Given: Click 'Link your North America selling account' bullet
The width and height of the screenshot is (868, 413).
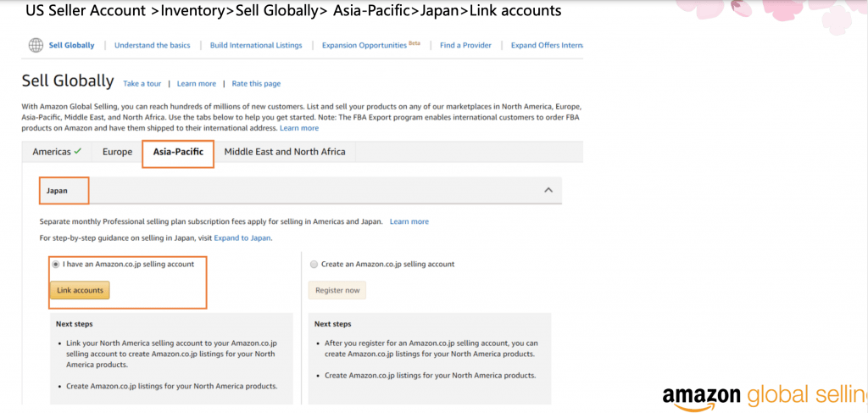Looking at the screenshot, I should [170, 354].
